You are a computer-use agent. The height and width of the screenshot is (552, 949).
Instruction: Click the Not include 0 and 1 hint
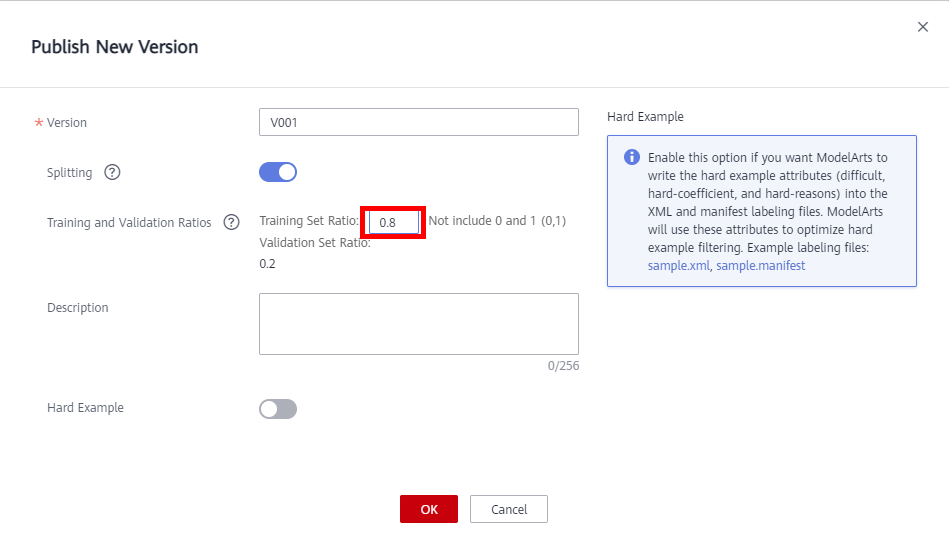(x=497, y=221)
